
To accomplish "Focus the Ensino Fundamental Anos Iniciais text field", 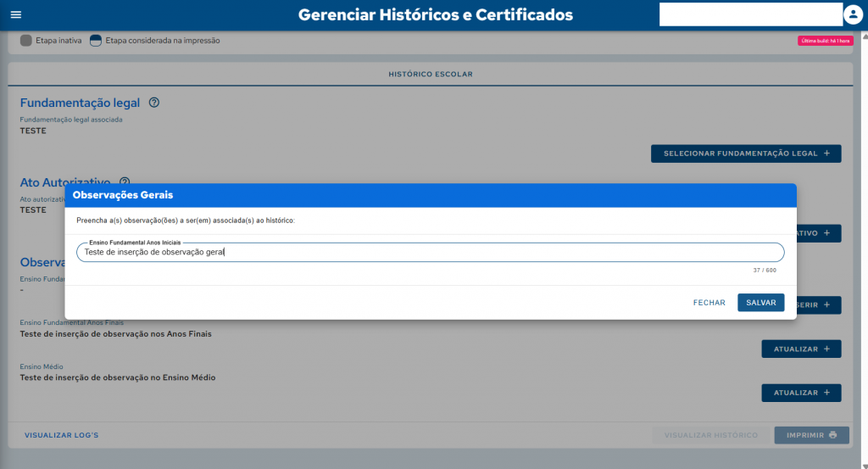I will [430, 252].
